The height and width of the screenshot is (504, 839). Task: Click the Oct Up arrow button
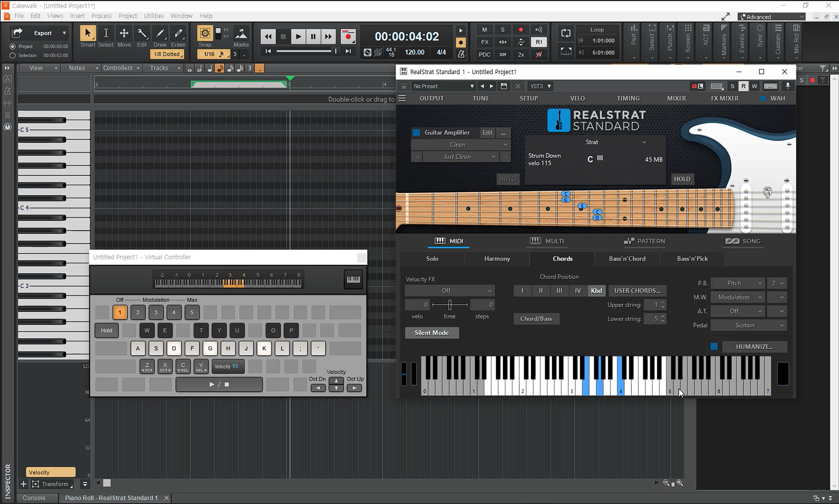click(x=354, y=388)
